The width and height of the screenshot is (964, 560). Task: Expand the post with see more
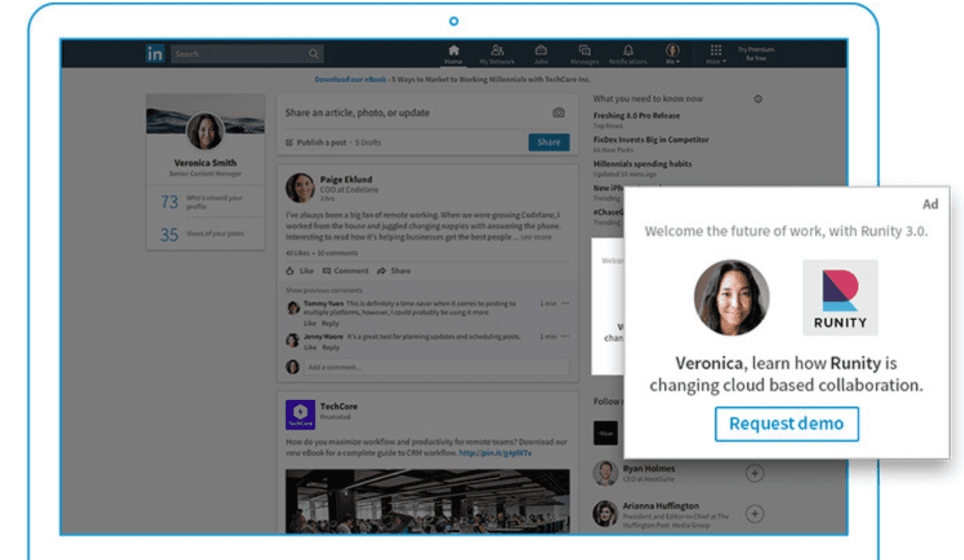pyautogui.click(x=536, y=237)
